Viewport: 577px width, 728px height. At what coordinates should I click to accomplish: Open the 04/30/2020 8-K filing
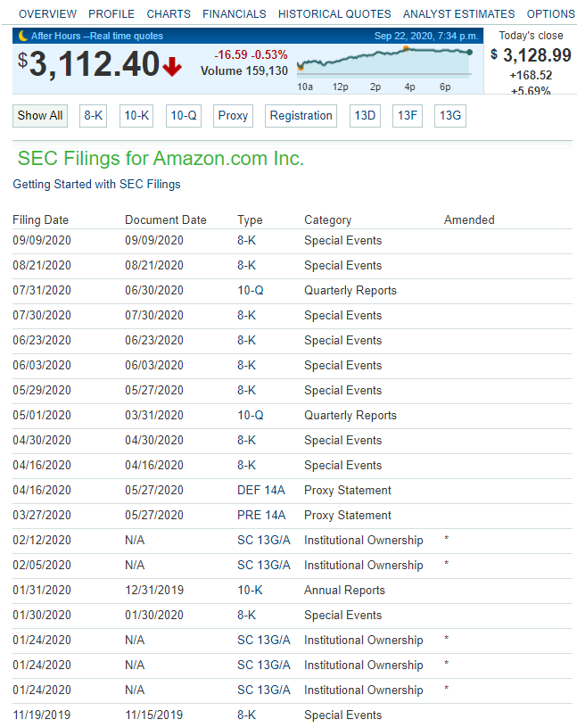246,441
